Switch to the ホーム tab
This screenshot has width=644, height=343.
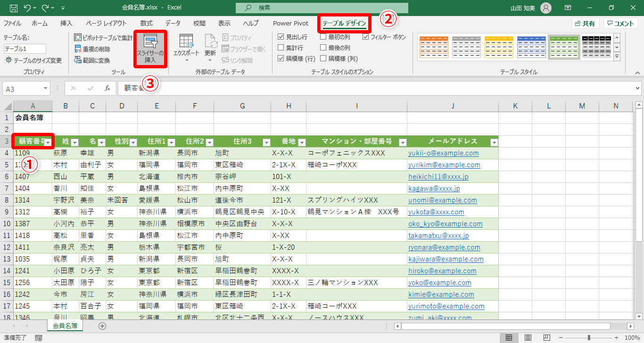40,24
